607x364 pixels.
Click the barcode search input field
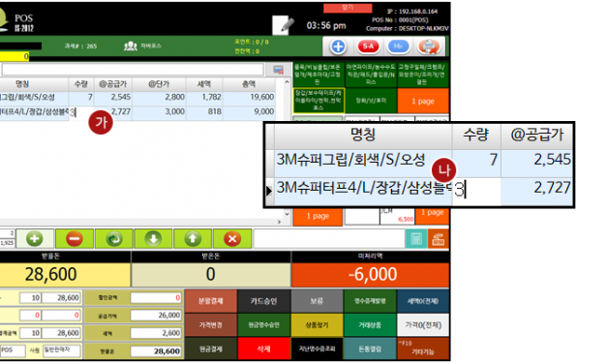pyautogui.click(x=133, y=70)
